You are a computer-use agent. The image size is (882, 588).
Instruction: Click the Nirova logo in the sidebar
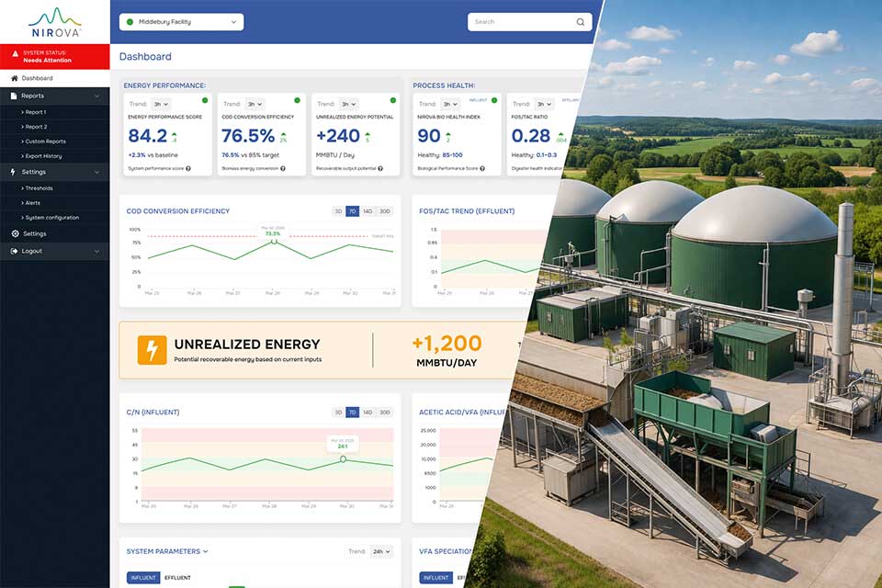click(x=55, y=22)
